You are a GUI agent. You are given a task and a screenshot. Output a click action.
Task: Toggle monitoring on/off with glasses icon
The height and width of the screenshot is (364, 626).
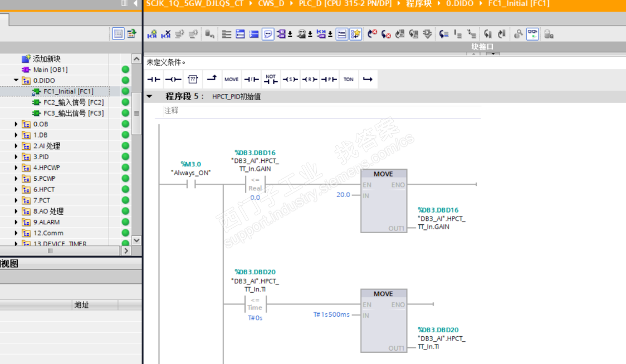point(532,35)
